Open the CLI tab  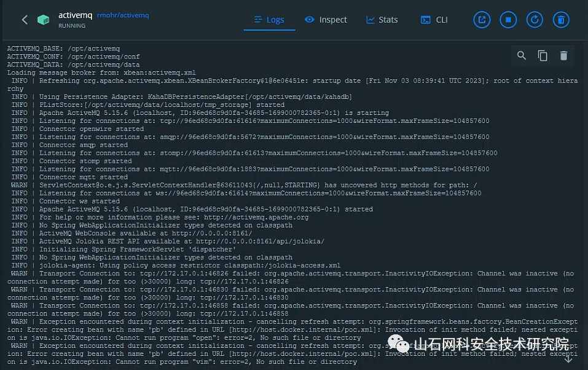tap(434, 20)
